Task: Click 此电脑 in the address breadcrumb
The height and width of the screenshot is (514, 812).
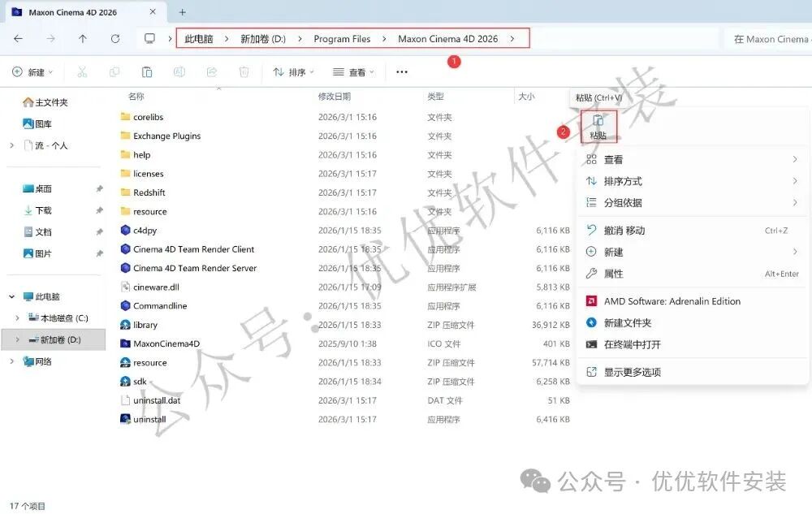Action: pyautogui.click(x=199, y=39)
